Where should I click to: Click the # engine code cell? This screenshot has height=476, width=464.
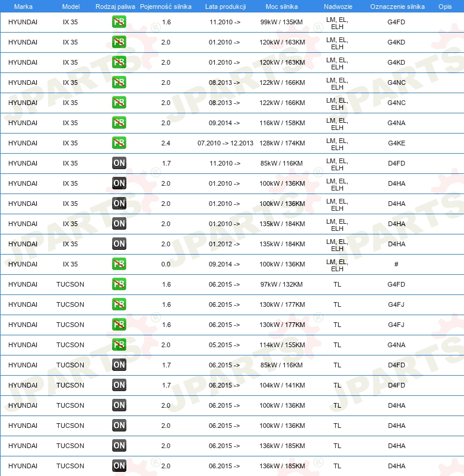point(396,264)
